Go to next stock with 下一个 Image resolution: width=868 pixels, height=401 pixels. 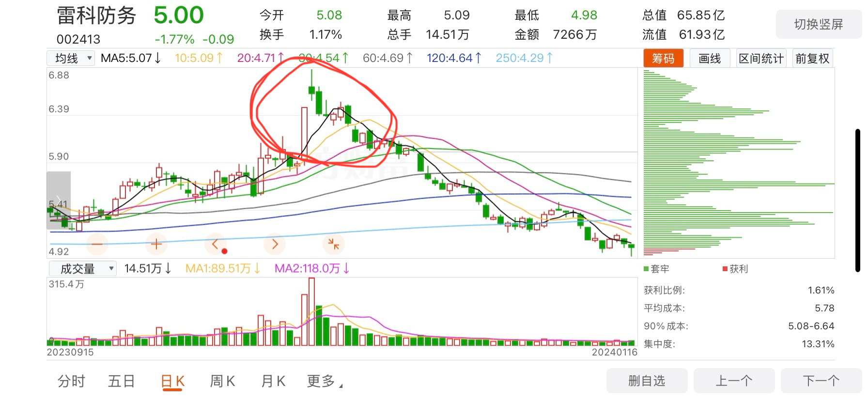(x=821, y=381)
